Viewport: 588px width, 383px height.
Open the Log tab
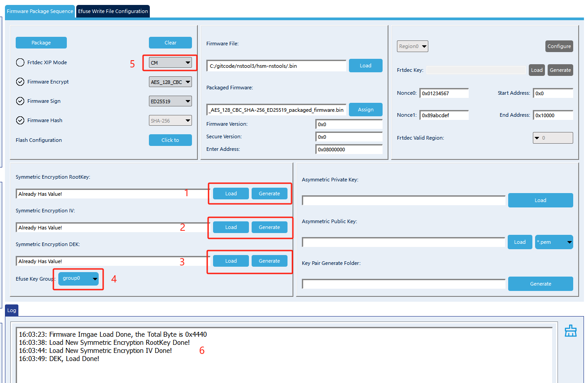[12, 310]
